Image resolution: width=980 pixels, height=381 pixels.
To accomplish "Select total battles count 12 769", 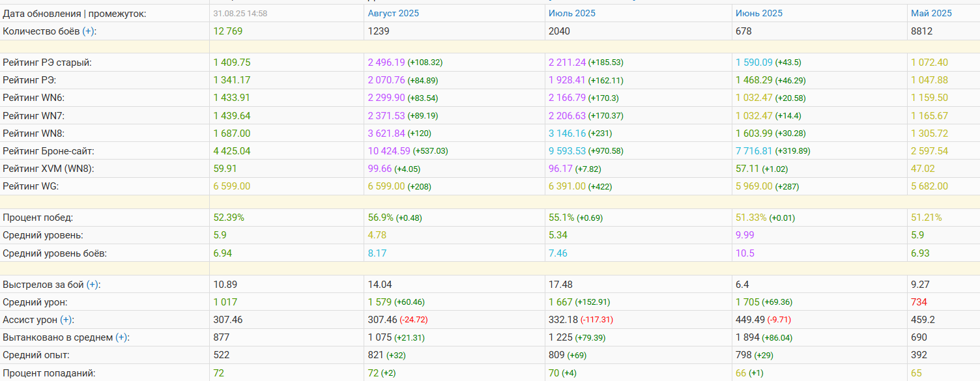I will 229,31.
